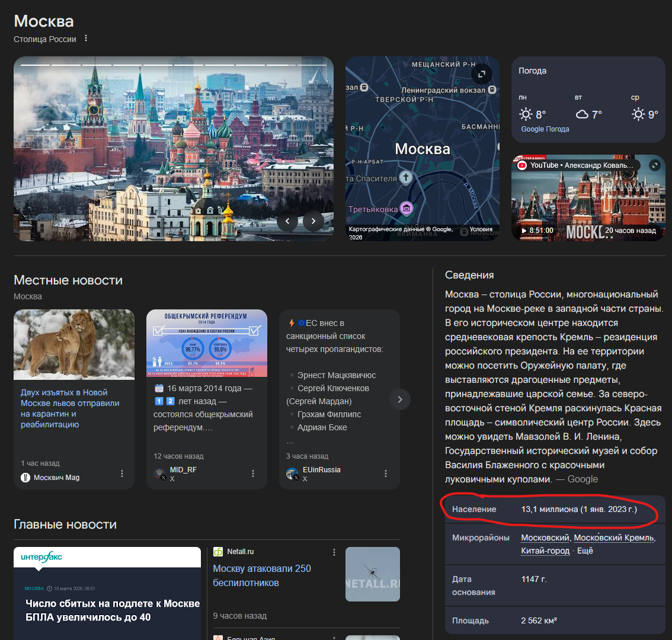Open the Московский Кремль link
The width and height of the screenshot is (672, 640).
pyautogui.click(x=614, y=537)
